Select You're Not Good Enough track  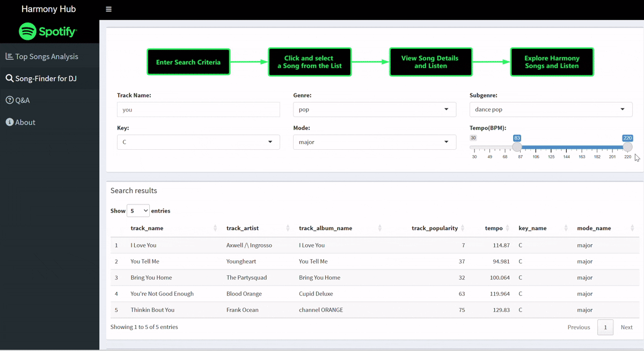point(162,294)
